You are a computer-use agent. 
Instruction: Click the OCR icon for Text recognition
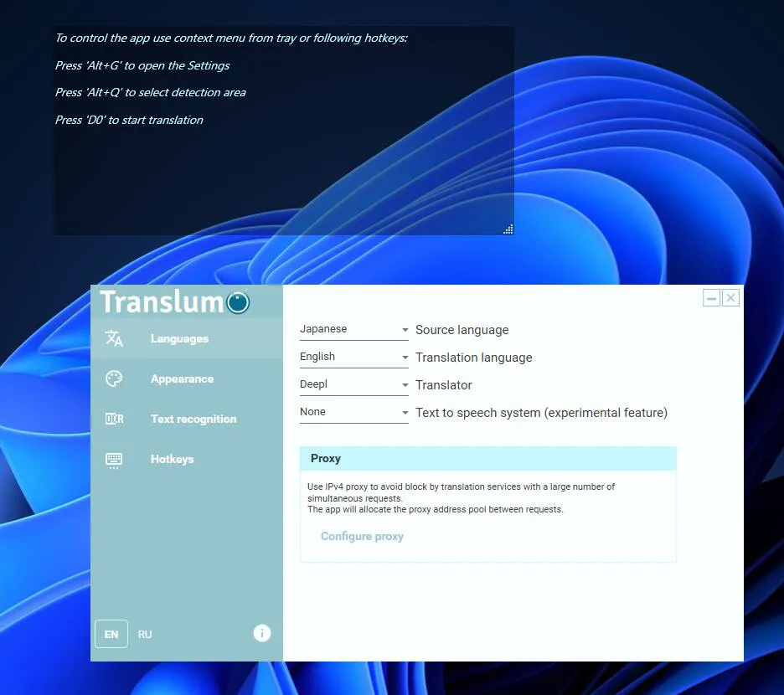pyautogui.click(x=114, y=419)
